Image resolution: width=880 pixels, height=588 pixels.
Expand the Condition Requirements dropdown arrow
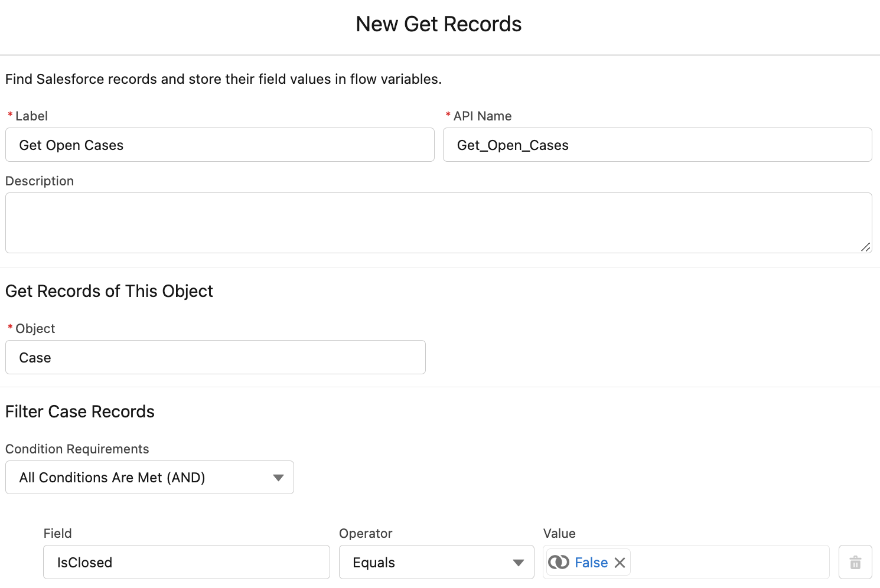(x=278, y=478)
